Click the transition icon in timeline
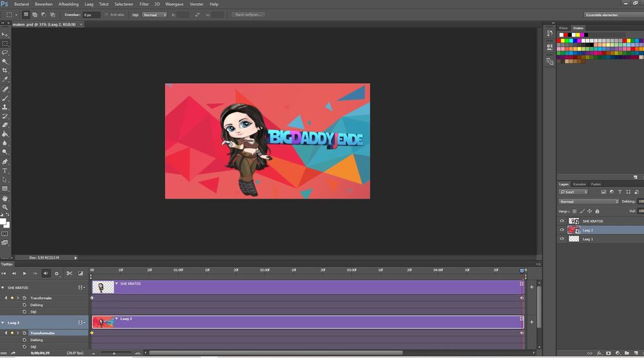644x358 pixels. [x=81, y=273]
